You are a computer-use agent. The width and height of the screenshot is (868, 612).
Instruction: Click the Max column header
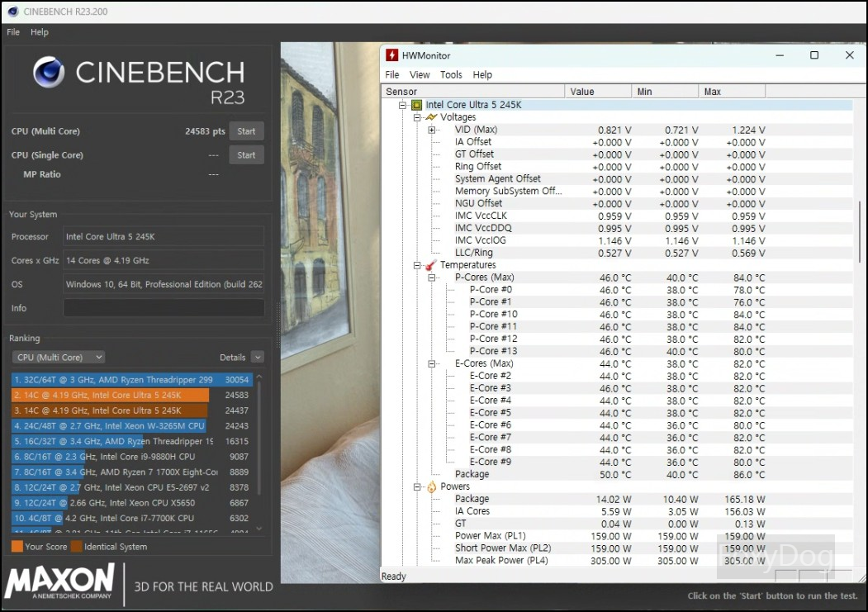click(x=732, y=92)
